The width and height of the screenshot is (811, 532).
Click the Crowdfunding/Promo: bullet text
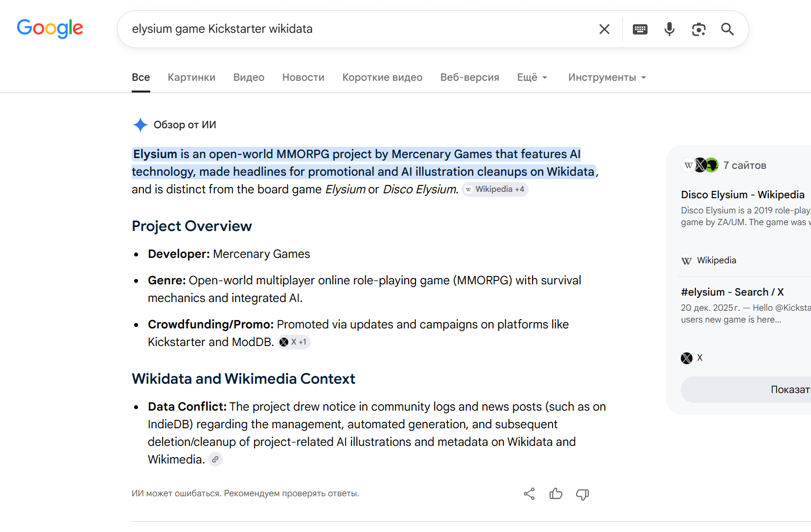[x=358, y=333]
